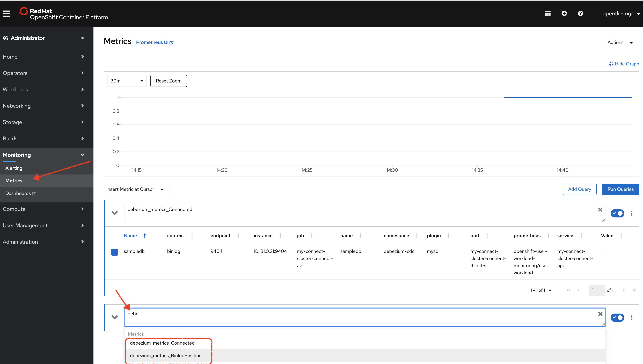The image size is (643, 364).
Task: Select debezium_metrics_BinlogPosition metric suggestion
Action: point(166,355)
